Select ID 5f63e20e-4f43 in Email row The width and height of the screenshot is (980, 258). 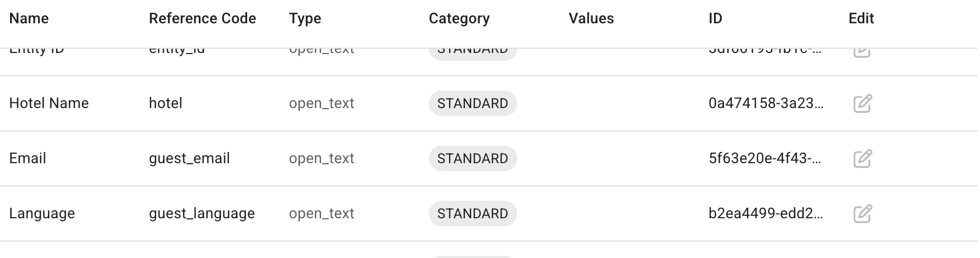(765, 158)
